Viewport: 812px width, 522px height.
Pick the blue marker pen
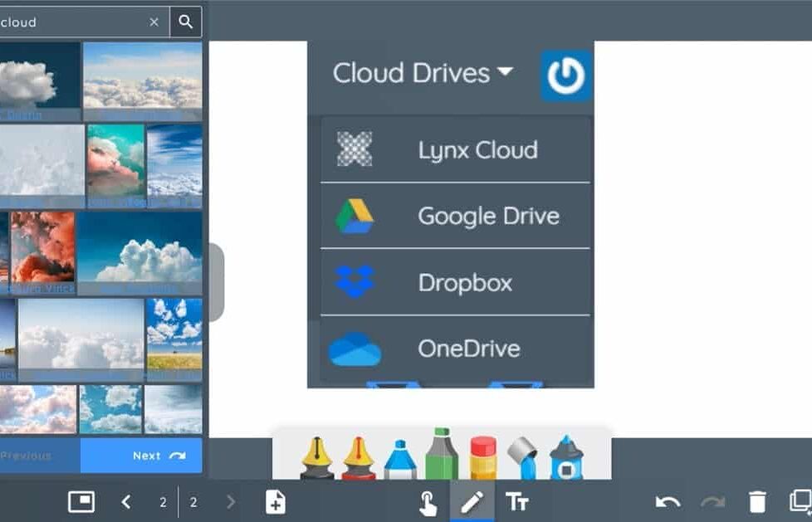coord(400,459)
